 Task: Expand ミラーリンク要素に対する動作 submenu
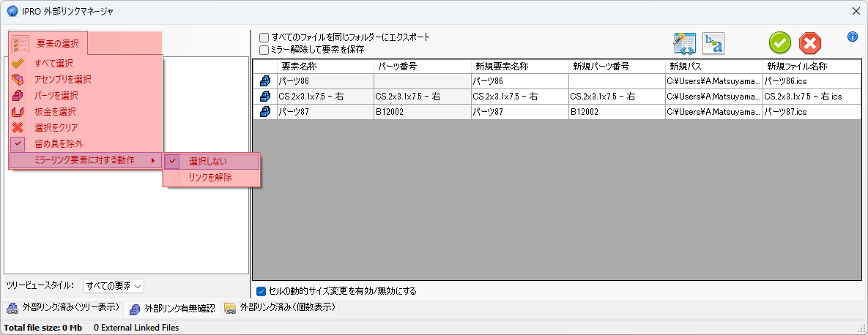86,160
